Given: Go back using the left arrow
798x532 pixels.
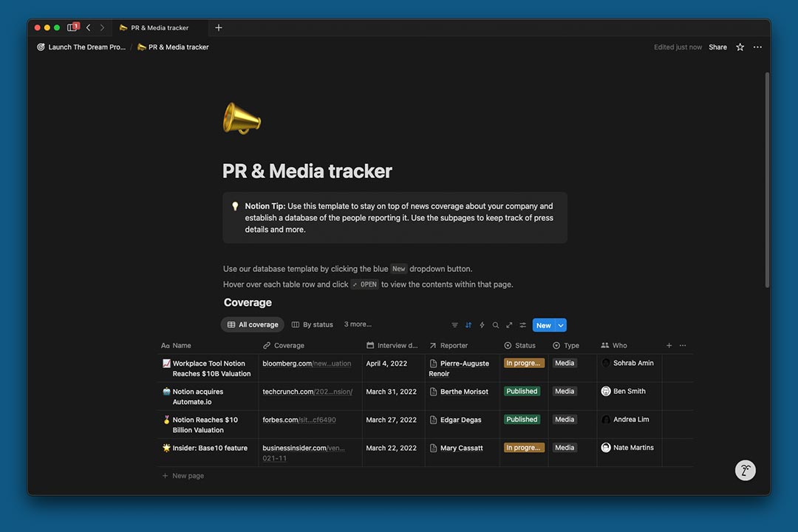Looking at the screenshot, I should click(89, 27).
